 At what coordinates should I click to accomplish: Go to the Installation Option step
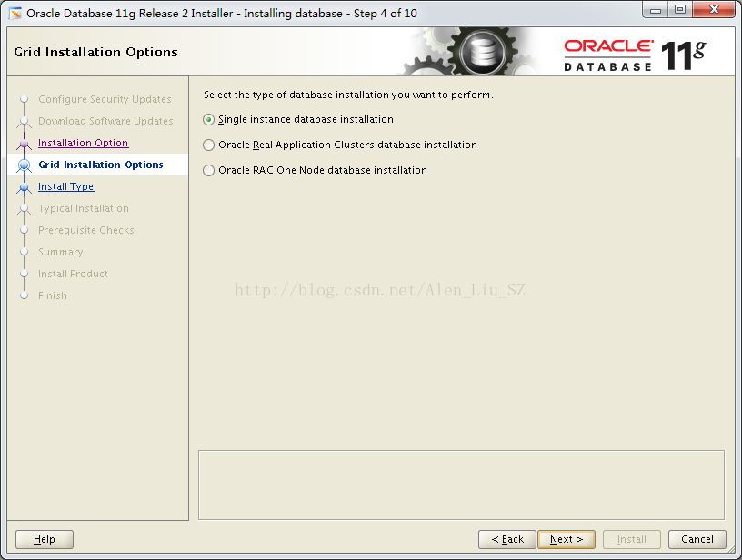click(84, 143)
